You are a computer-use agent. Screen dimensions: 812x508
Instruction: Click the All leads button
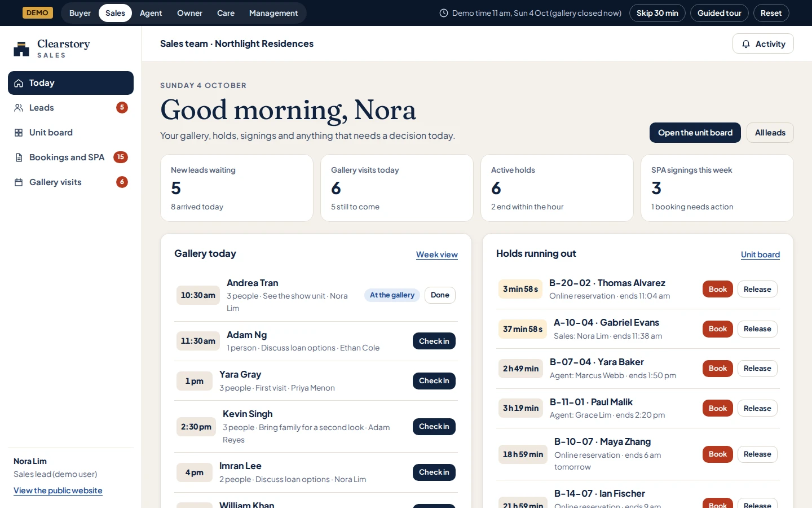tap(770, 133)
